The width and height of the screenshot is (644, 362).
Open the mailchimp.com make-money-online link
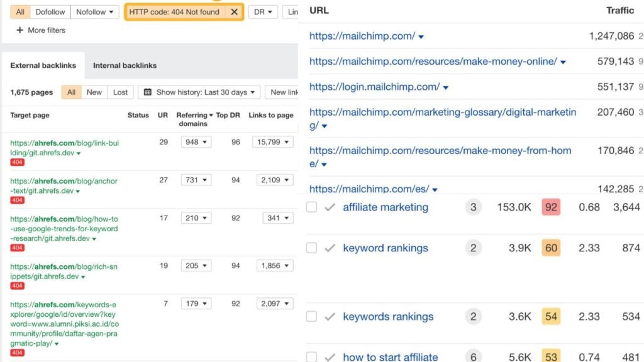click(x=433, y=62)
